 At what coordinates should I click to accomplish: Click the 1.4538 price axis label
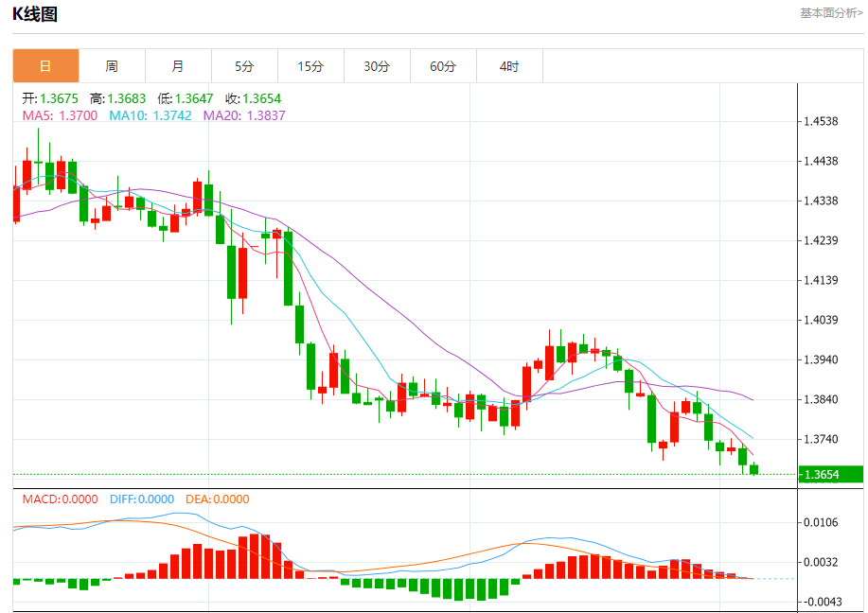coord(821,121)
